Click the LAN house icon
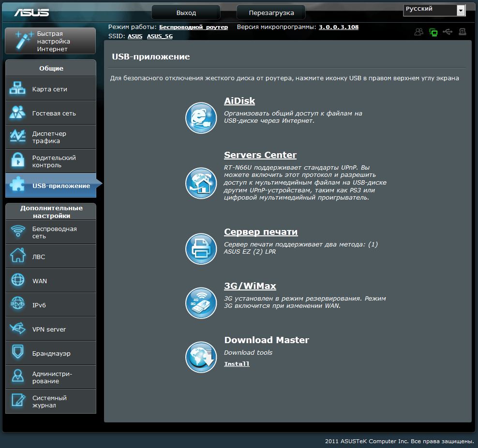The width and height of the screenshot is (478, 448). pyautogui.click(x=18, y=255)
